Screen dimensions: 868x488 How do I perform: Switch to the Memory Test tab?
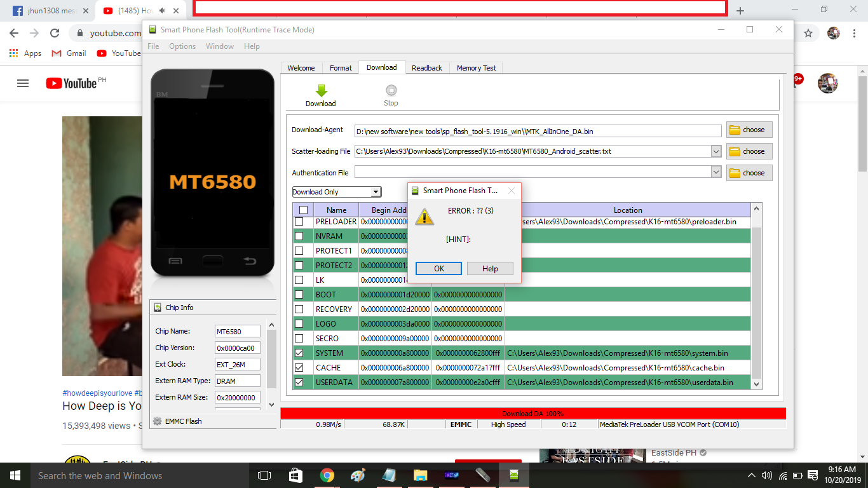tap(477, 68)
